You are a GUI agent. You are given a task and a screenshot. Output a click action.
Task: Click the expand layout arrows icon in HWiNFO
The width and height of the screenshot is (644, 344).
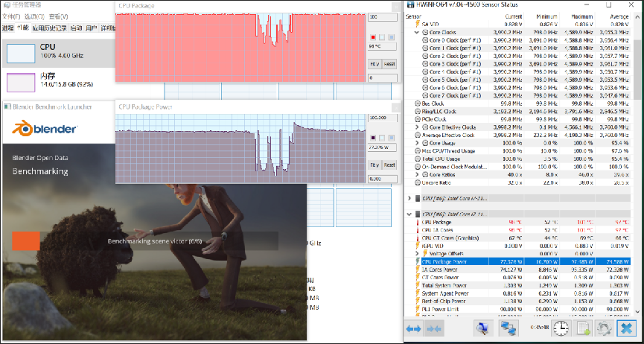413,328
